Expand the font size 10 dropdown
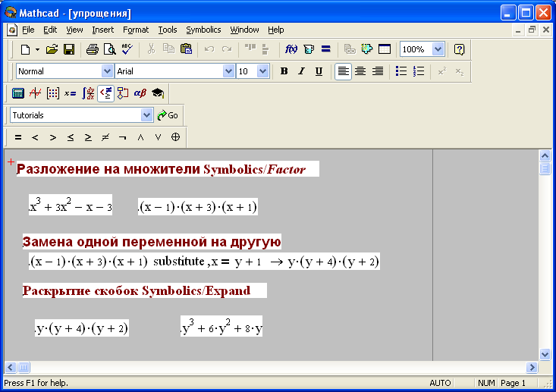The image size is (556, 392). point(262,71)
